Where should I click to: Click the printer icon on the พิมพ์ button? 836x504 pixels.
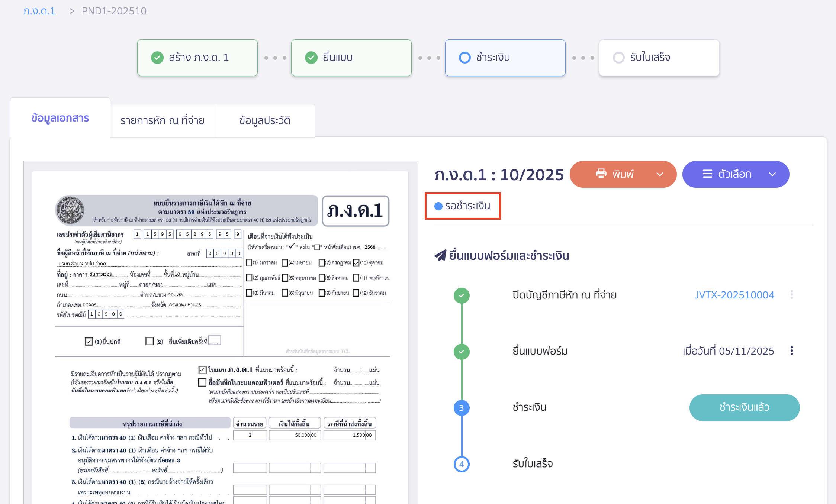coord(601,174)
